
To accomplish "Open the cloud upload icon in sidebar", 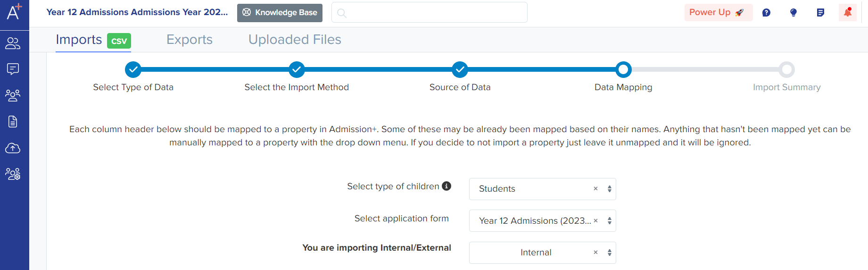I will (13, 148).
